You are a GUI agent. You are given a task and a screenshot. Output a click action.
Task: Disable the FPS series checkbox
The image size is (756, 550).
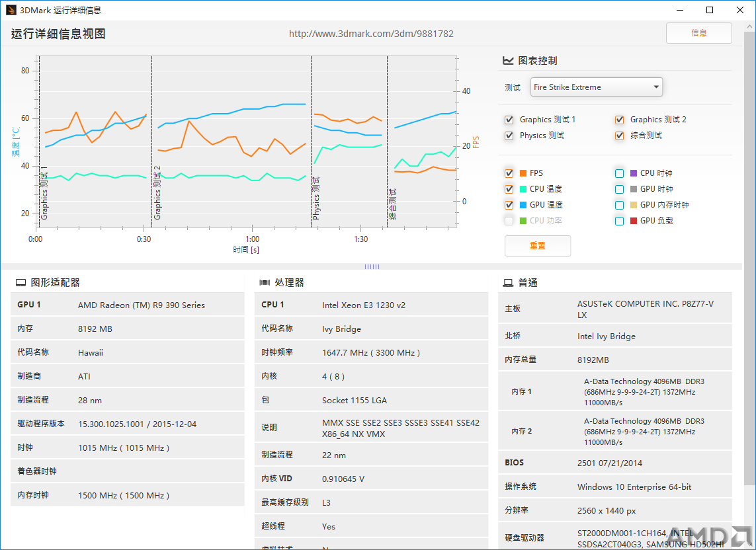pyautogui.click(x=509, y=173)
